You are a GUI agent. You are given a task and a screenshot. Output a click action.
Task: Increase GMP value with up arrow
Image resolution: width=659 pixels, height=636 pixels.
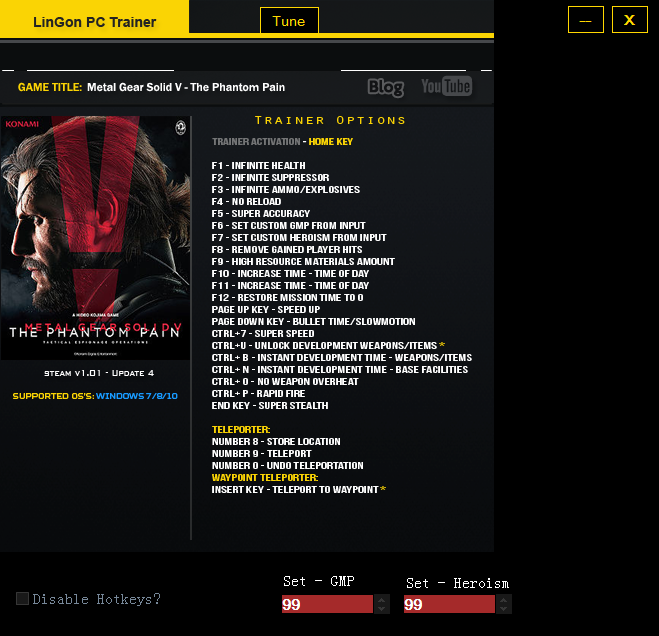click(382, 600)
